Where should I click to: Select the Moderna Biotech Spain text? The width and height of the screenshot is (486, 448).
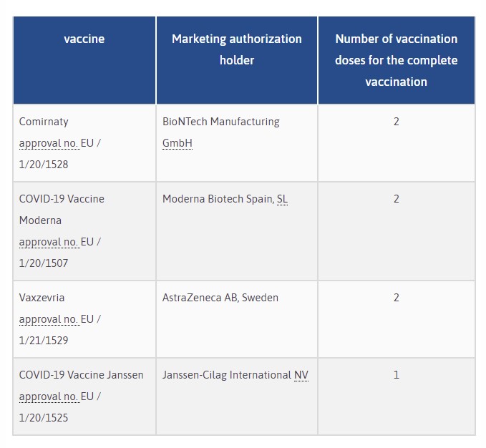(218, 199)
